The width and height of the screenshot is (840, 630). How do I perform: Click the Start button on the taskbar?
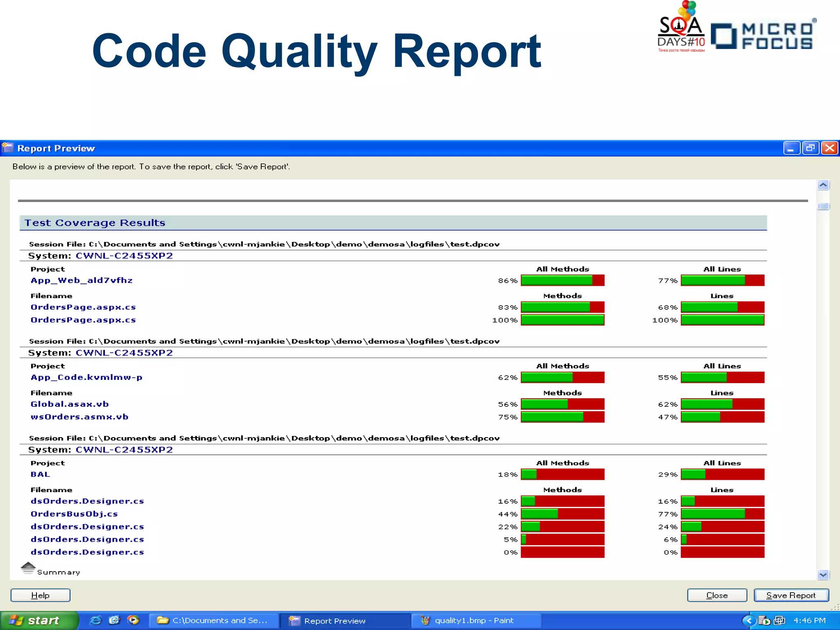[x=39, y=621]
